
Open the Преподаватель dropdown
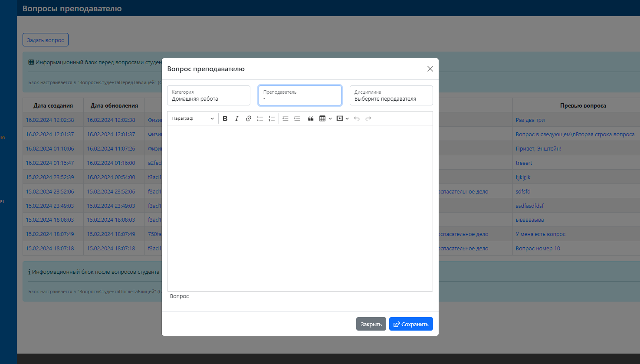point(300,95)
